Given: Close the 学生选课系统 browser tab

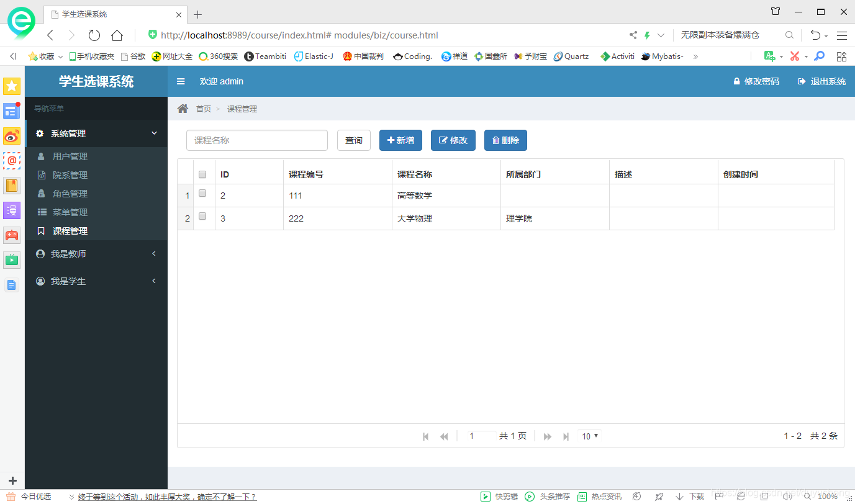Looking at the screenshot, I should click(x=179, y=14).
